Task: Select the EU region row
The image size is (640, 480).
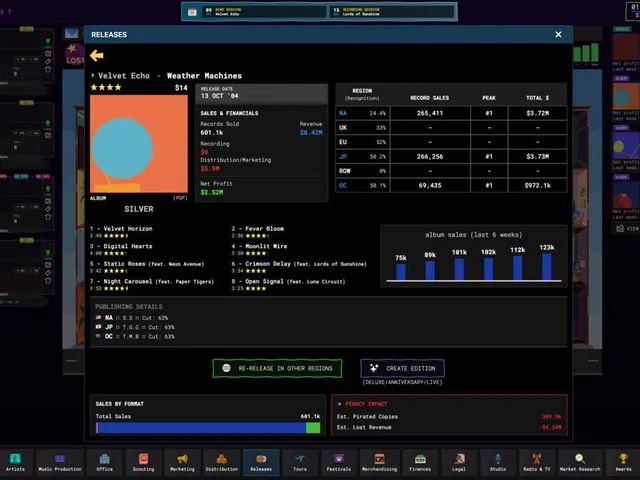Action: (x=451, y=142)
